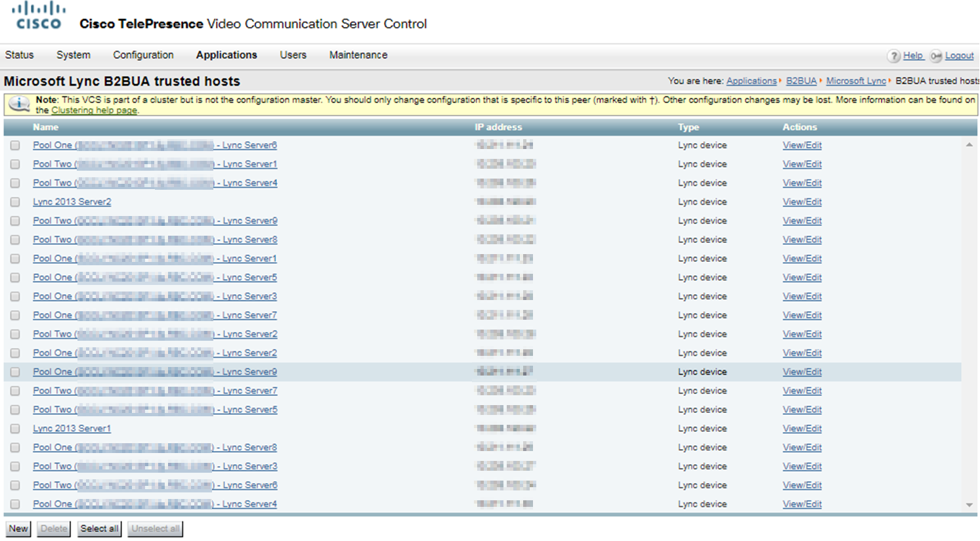Open the Maintenance menu
The height and width of the screenshot is (541, 980).
coord(358,55)
